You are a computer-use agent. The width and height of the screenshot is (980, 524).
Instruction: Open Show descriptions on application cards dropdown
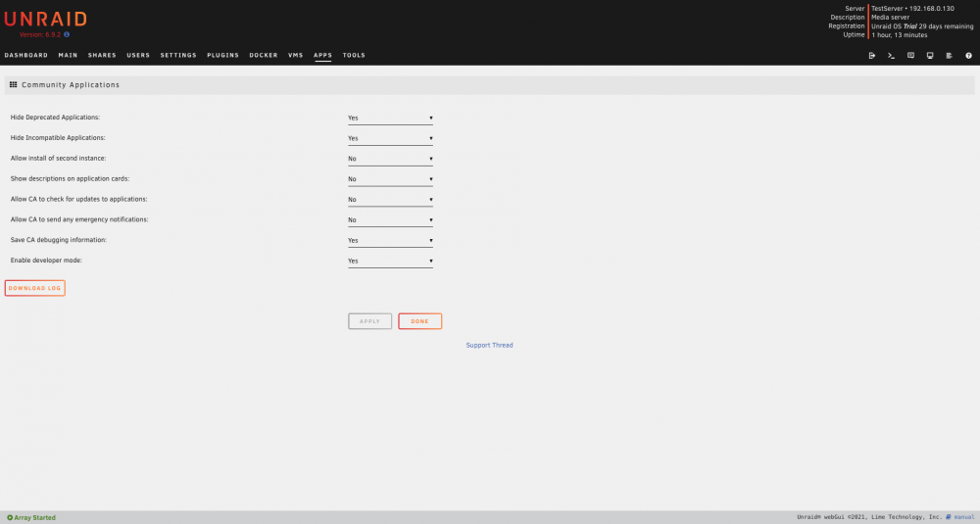(x=390, y=179)
